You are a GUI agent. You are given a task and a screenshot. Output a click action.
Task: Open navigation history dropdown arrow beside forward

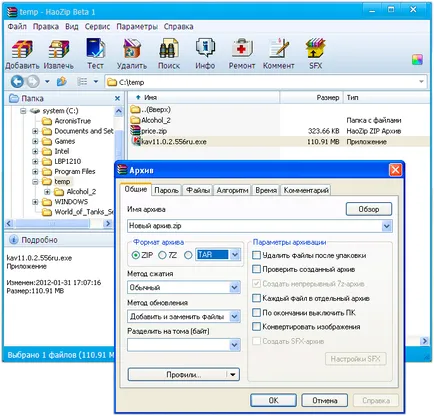(47, 81)
